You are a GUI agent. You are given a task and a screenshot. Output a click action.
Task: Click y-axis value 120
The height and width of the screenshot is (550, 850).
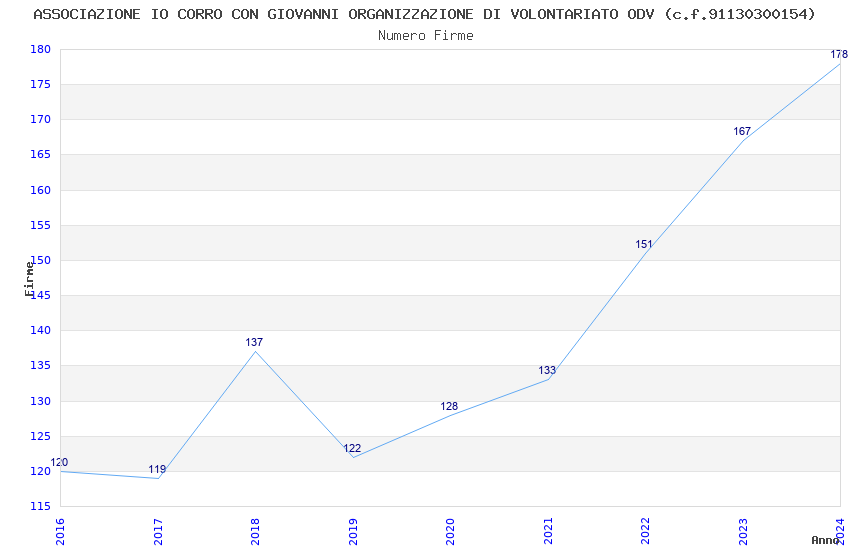pos(41,471)
